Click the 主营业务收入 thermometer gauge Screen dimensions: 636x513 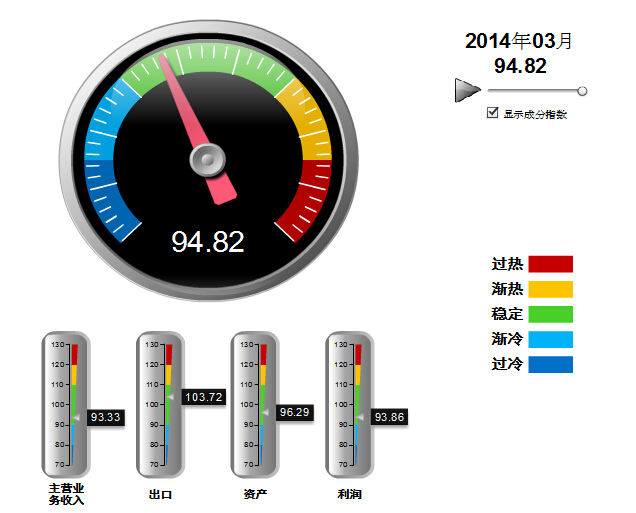66,404
